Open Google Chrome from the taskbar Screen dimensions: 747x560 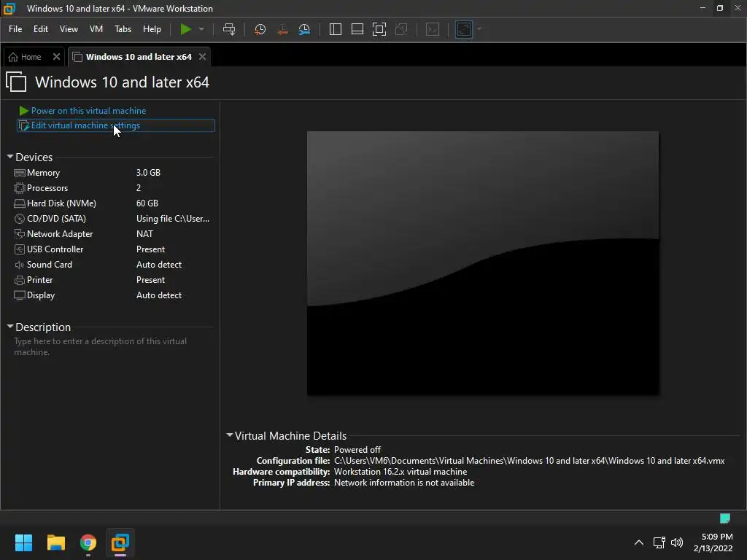pos(88,542)
